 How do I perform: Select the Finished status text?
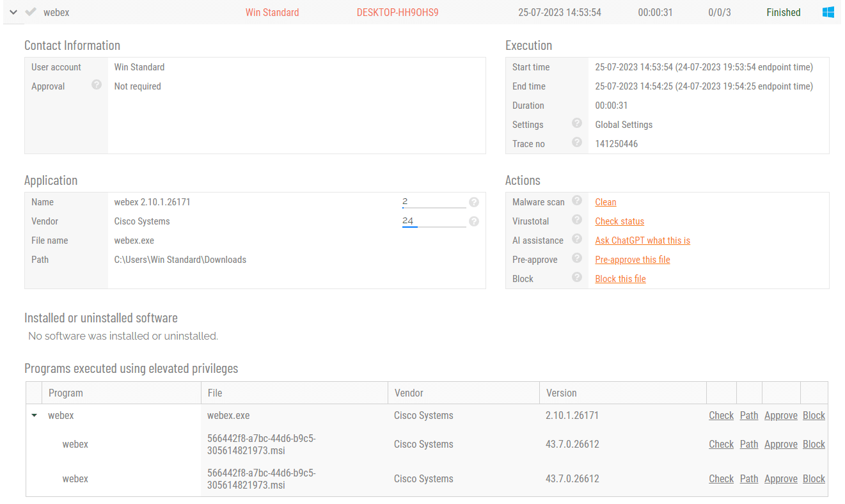[x=784, y=12]
